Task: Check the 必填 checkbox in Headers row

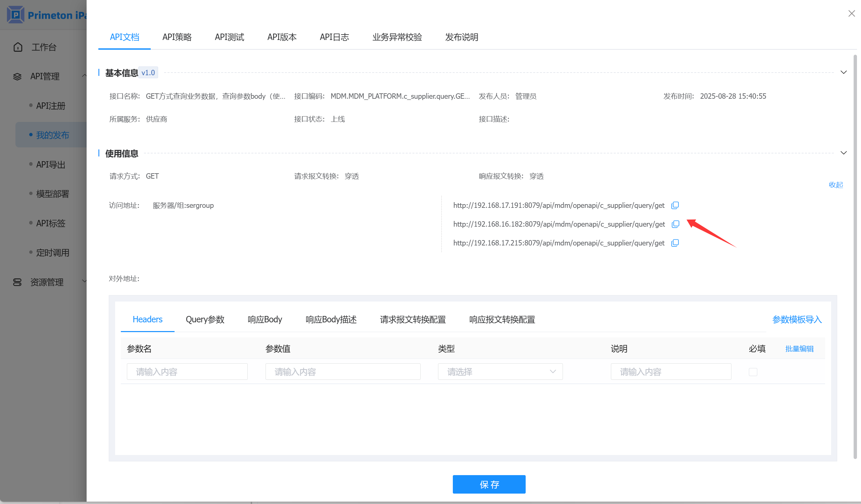Action: click(x=753, y=372)
